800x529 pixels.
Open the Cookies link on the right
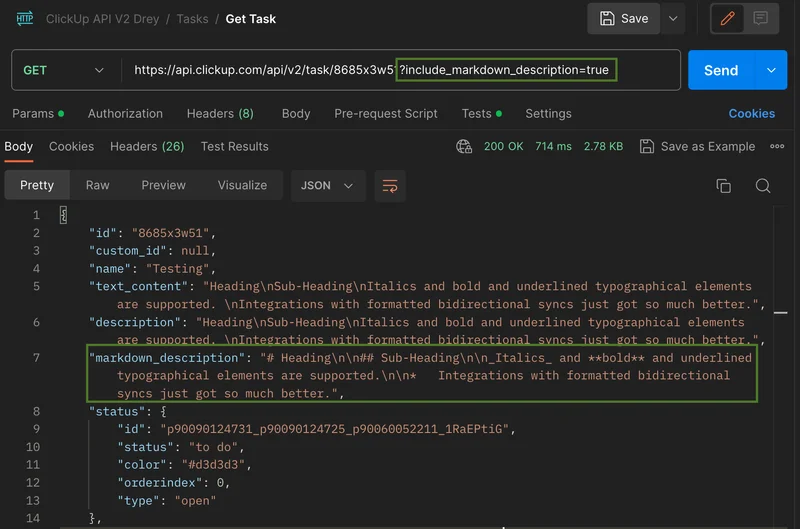pos(752,114)
